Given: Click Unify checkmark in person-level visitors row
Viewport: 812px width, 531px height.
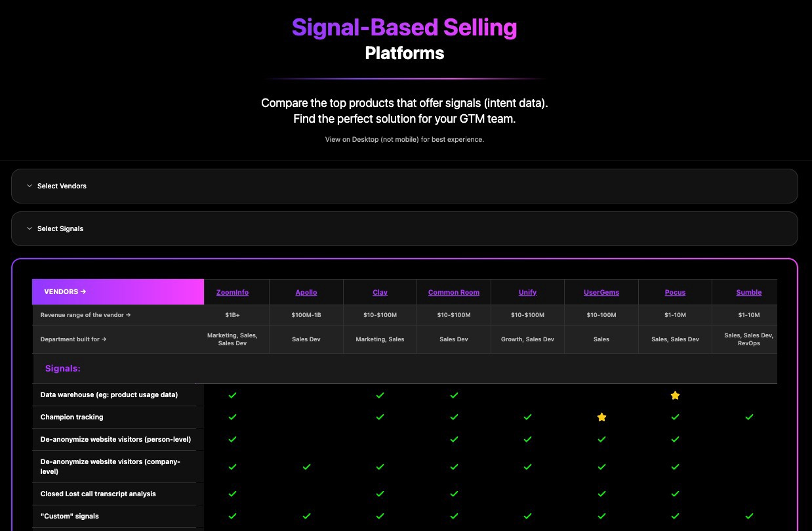Looking at the screenshot, I should (527, 439).
